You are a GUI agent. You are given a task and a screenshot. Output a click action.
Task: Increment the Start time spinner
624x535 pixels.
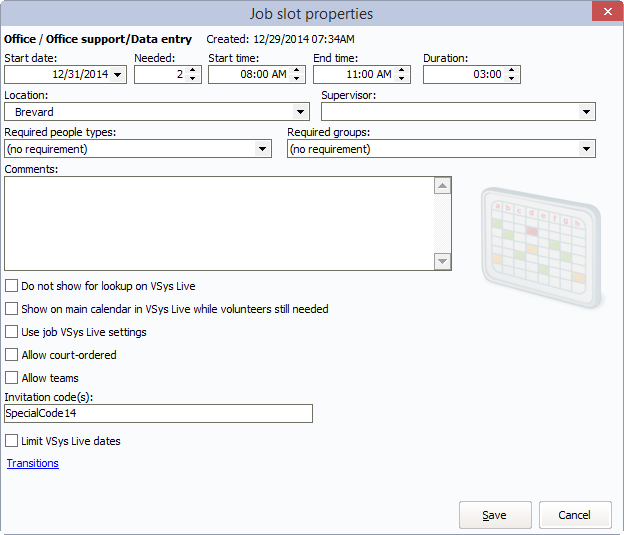coord(298,70)
